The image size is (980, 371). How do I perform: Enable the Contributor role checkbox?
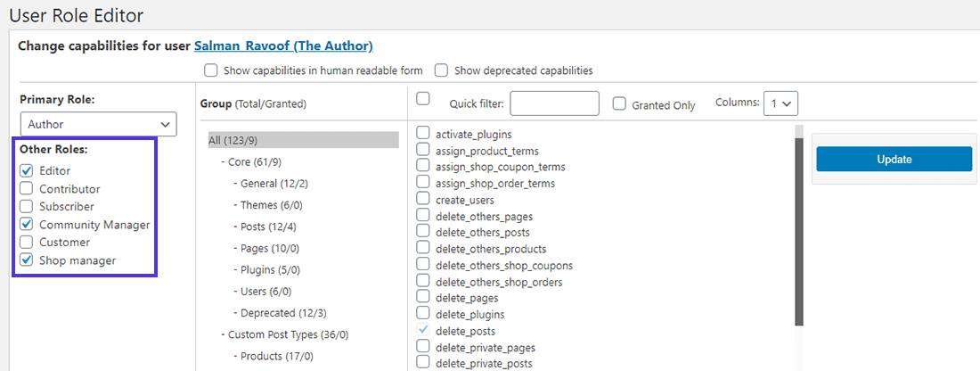pos(27,188)
